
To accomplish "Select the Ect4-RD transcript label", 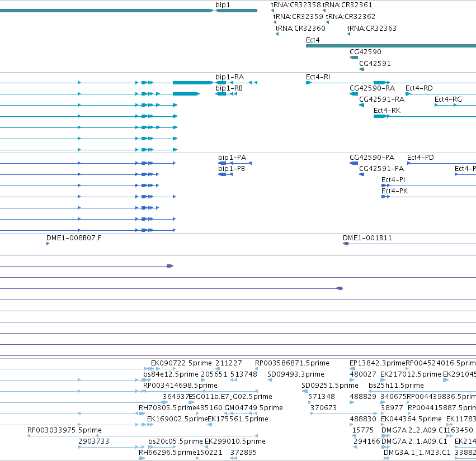I will [419, 88].
